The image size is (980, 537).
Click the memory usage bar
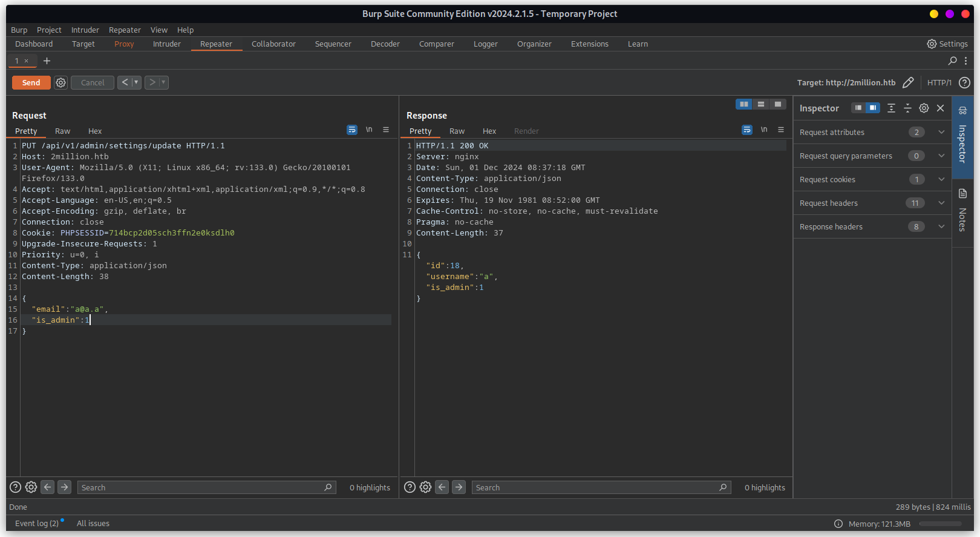[940, 524]
